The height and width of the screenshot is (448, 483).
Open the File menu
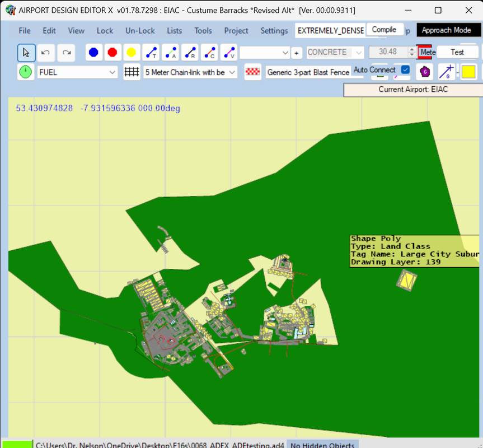click(25, 31)
